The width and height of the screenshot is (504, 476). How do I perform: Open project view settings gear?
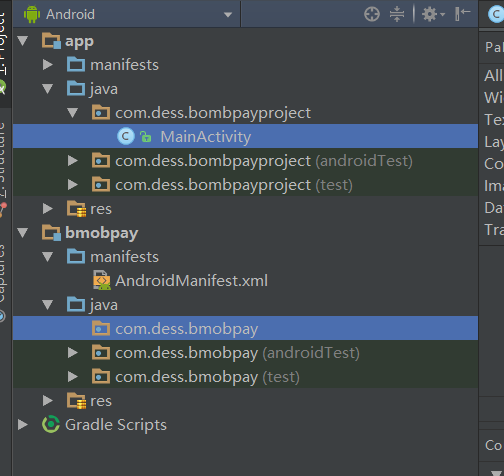tap(433, 14)
